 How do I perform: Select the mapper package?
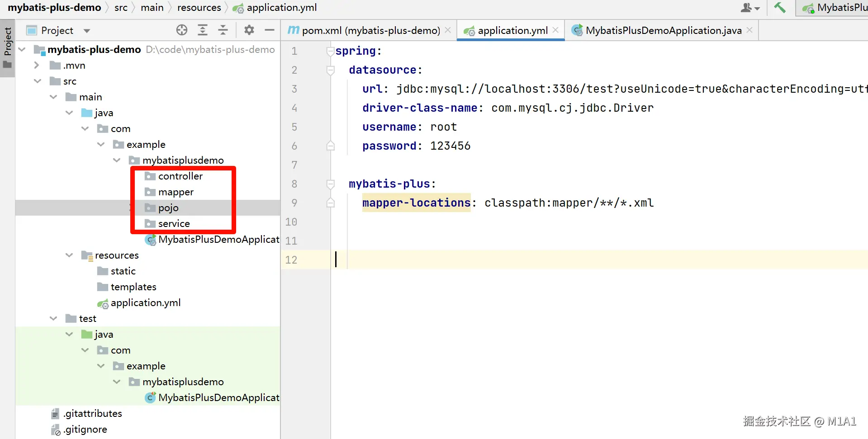175,192
